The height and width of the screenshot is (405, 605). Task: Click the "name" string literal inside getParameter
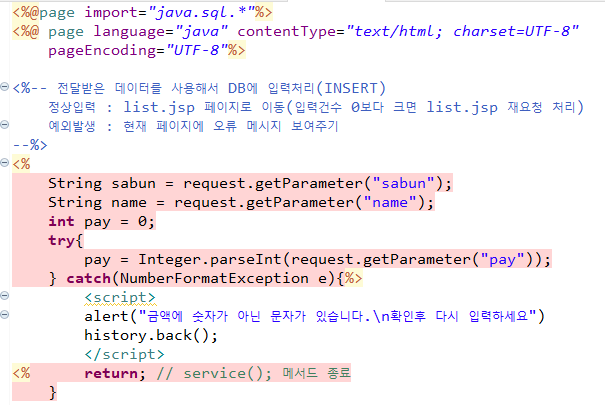[390, 202]
